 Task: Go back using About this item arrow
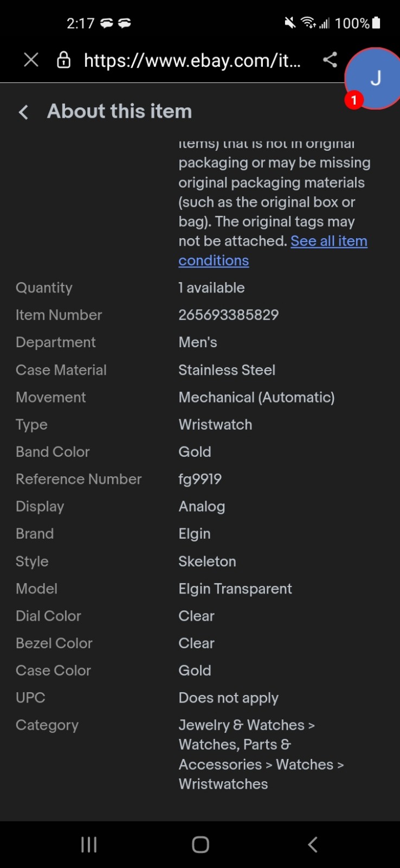23,112
